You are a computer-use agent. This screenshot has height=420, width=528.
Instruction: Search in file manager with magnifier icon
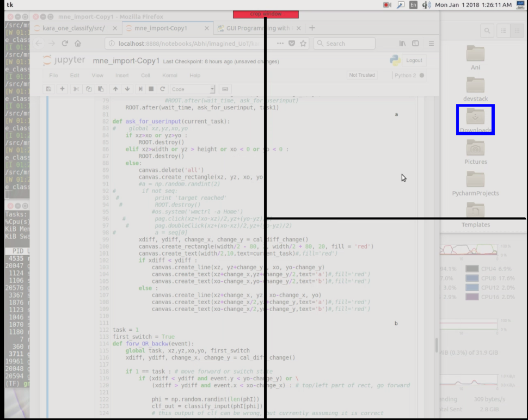[x=487, y=30]
